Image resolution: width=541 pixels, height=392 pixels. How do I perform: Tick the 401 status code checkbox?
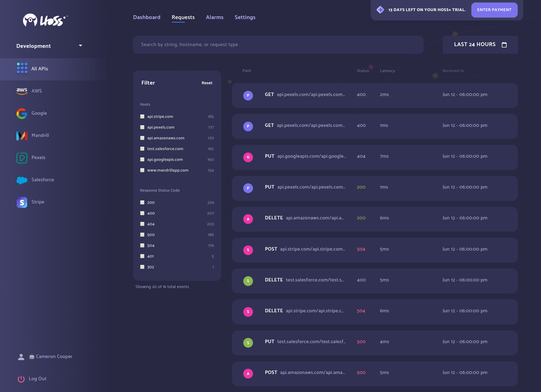(x=142, y=256)
